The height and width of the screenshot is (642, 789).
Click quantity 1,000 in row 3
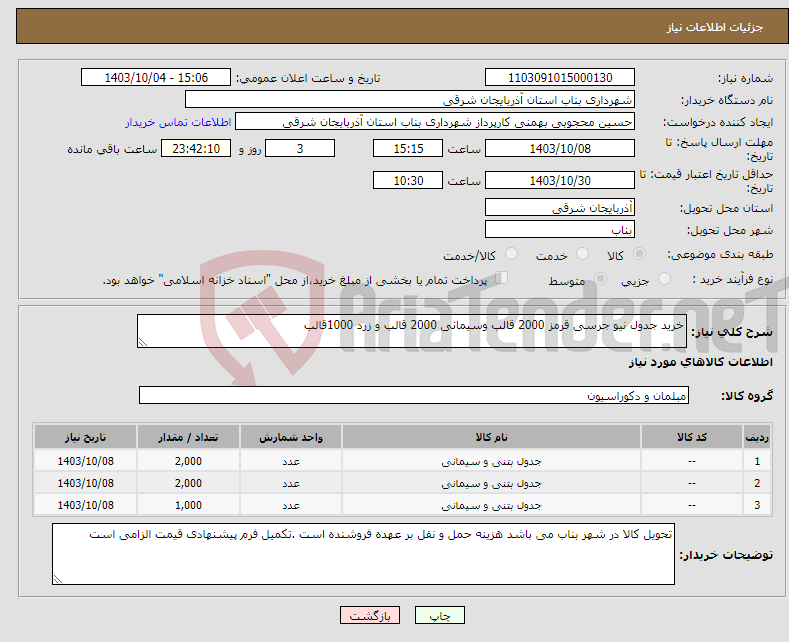click(x=188, y=505)
